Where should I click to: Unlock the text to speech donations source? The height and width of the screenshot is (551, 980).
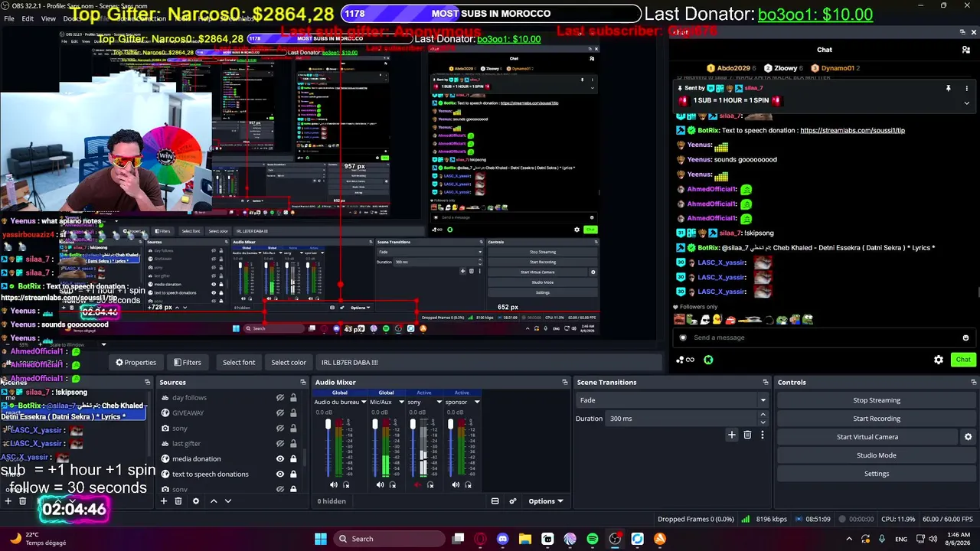[293, 474]
